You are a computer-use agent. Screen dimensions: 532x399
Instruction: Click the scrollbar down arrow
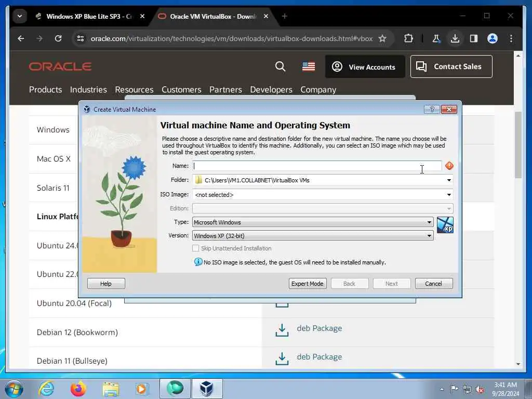(518, 364)
